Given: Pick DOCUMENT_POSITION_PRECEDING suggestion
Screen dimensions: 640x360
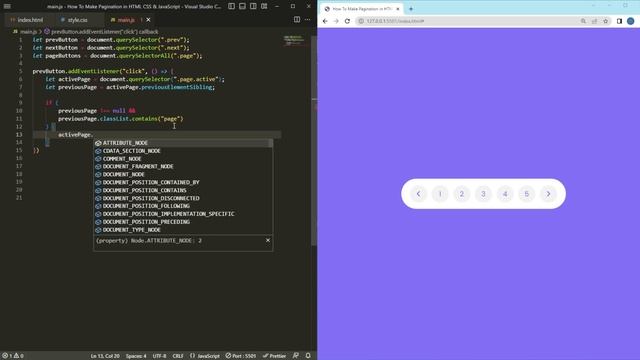Looking at the screenshot, I should click(183, 222).
